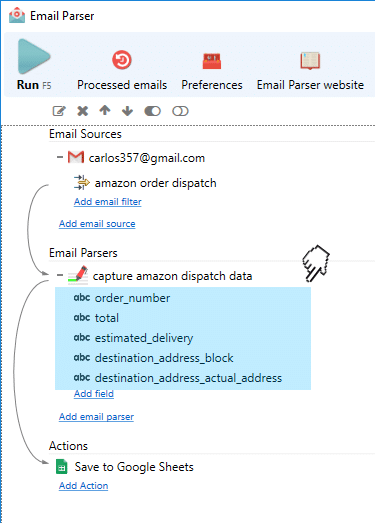Viewport: 375px width, 523px height.
Task: Click the Email Parser app icon in title bar
Action: (17, 15)
